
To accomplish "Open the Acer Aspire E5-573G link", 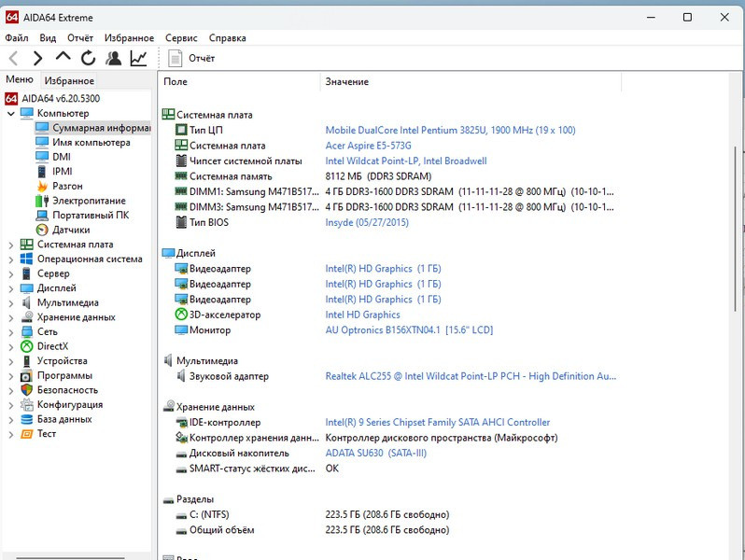I will (x=368, y=146).
